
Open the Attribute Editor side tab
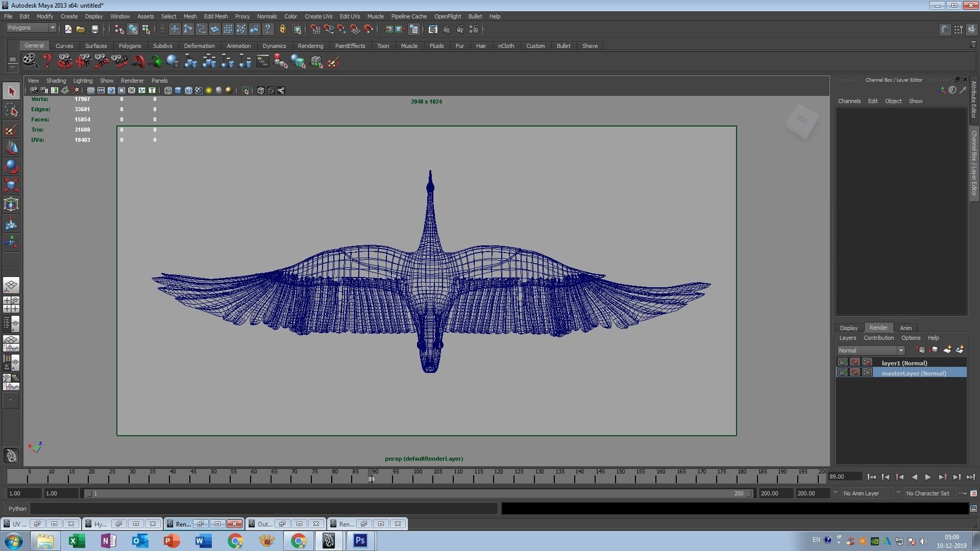tap(974, 100)
